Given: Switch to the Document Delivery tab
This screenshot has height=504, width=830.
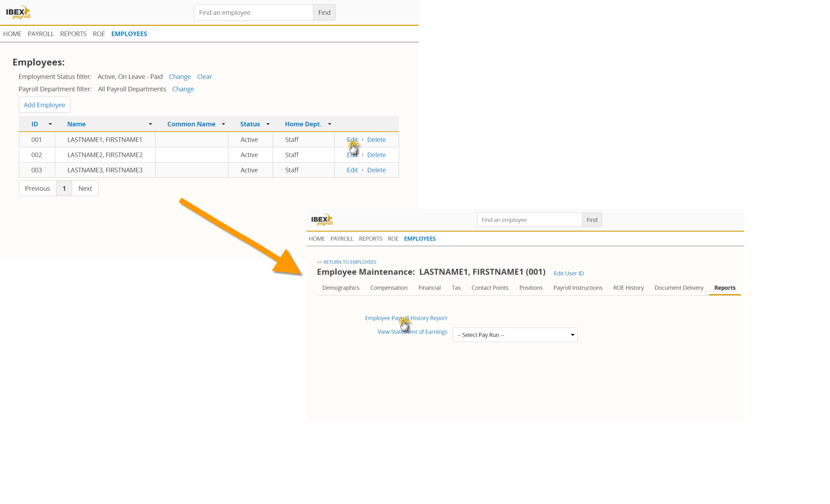Looking at the screenshot, I should pyautogui.click(x=679, y=288).
